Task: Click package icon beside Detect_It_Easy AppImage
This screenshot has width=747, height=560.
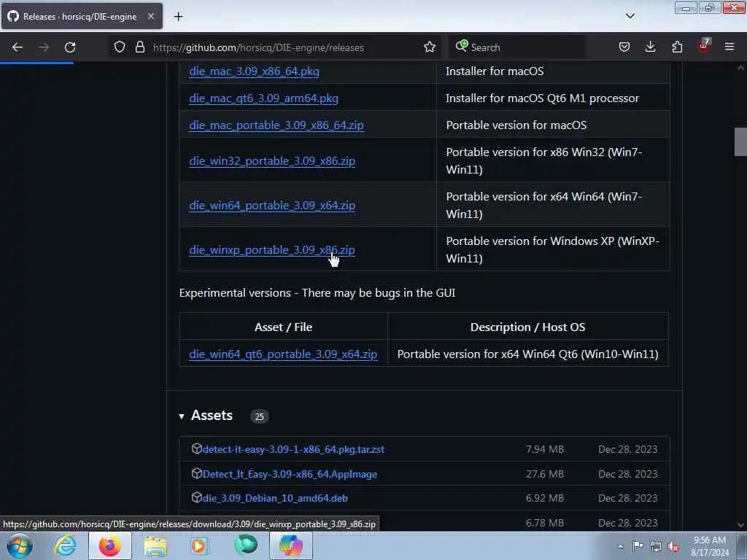Action: click(197, 473)
